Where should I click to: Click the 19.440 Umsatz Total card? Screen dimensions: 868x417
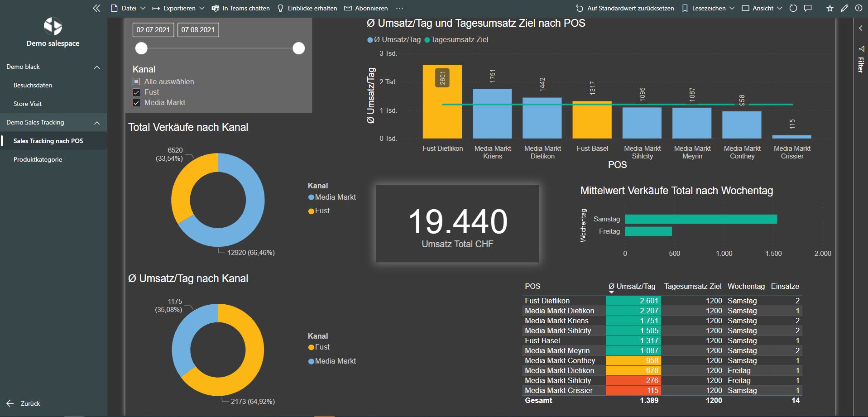pos(457,223)
